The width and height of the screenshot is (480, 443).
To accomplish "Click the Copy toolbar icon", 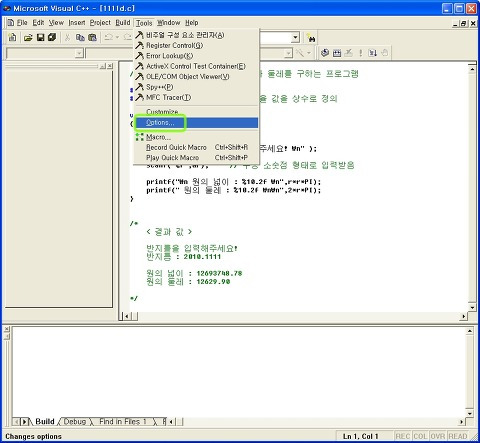I will point(80,38).
